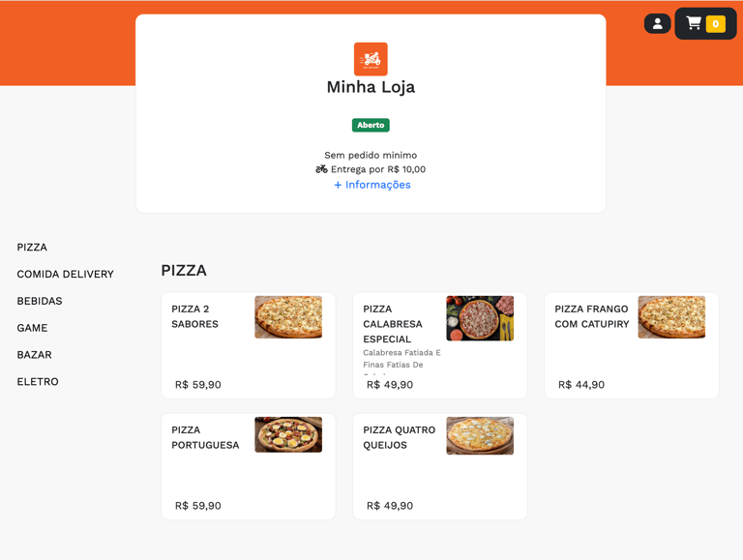Open the PIZZA QUATRO QUEIJOS title
The width and height of the screenshot is (743, 560).
coord(399,437)
